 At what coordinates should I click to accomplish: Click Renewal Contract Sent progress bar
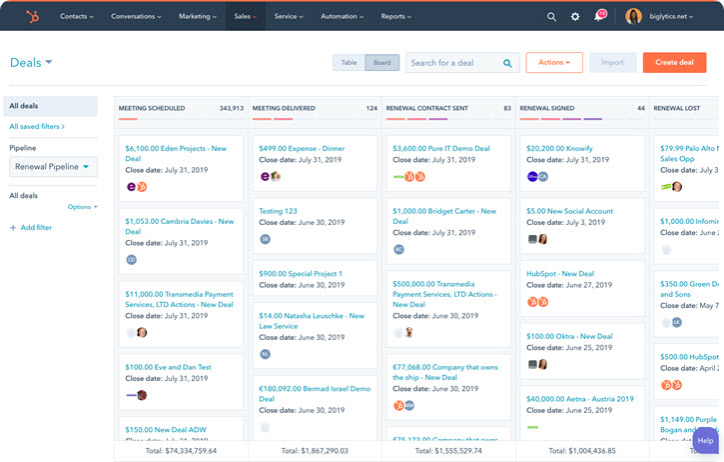pyautogui.click(x=448, y=119)
